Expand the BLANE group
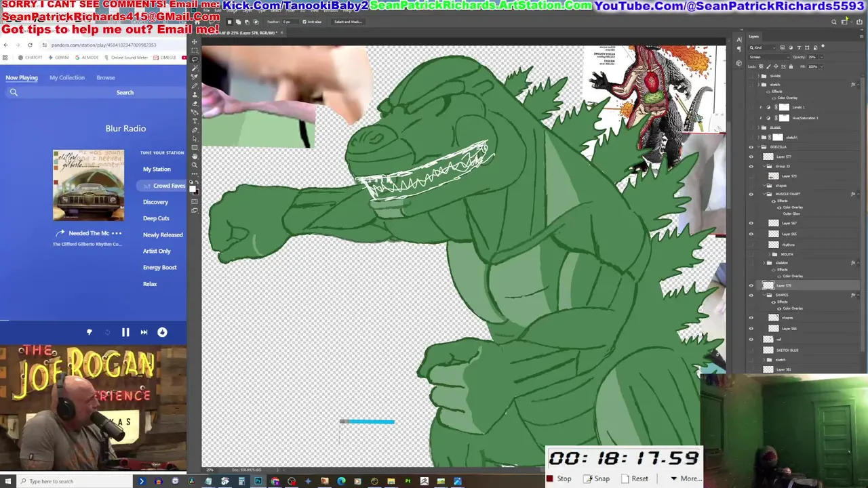The width and height of the screenshot is (868, 488). click(x=758, y=127)
